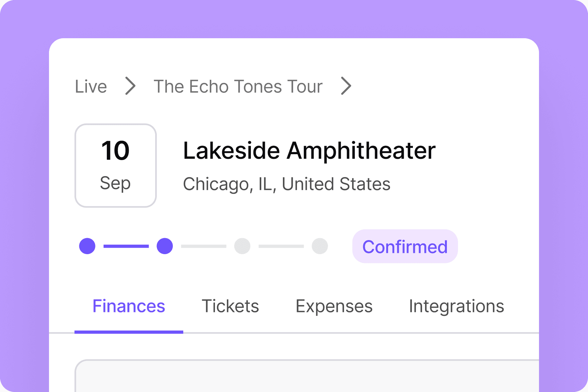Screen dimensions: 588x392
Task: Select second purple progress step dot
Action: click(165, 246)
